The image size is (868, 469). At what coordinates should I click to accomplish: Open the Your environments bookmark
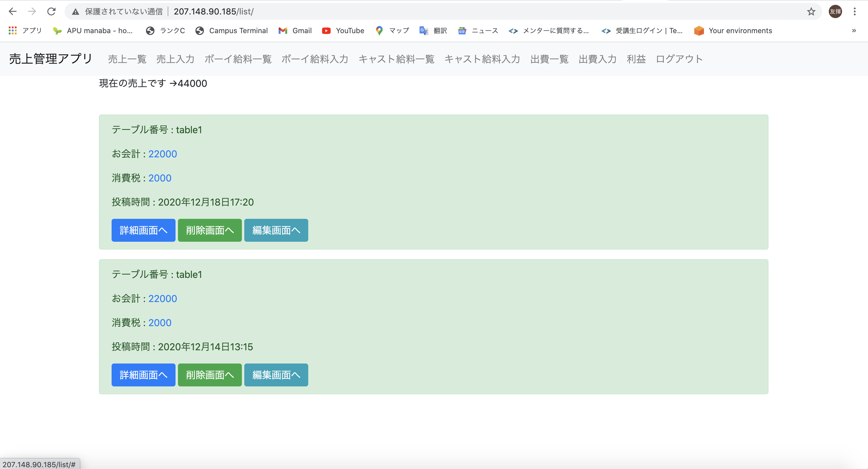[x=733, y=31]
